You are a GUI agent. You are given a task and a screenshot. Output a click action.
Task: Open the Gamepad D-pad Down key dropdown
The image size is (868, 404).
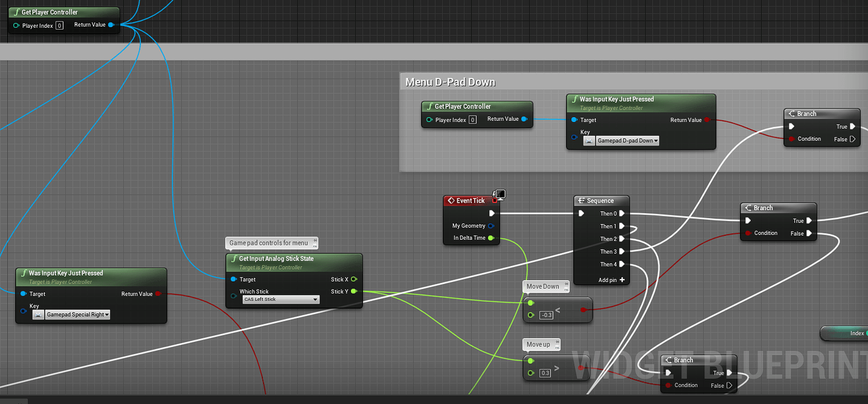coord(628,141)
